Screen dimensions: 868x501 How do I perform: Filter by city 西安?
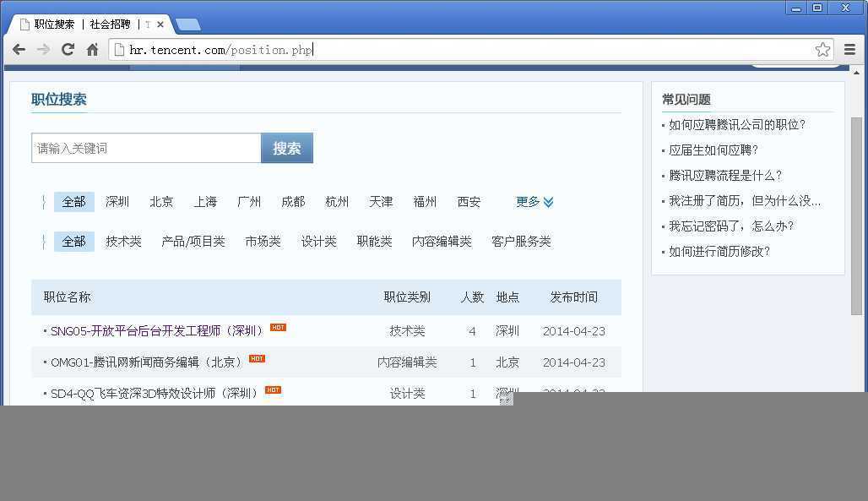pyautogui.click(x=469, y=202)
